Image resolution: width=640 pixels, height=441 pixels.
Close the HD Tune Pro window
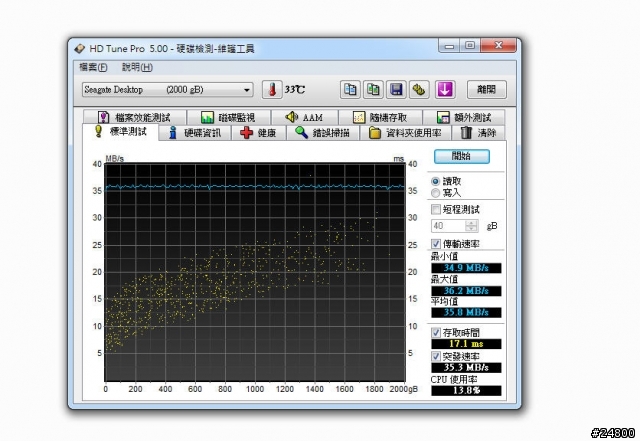coord(498,46)
